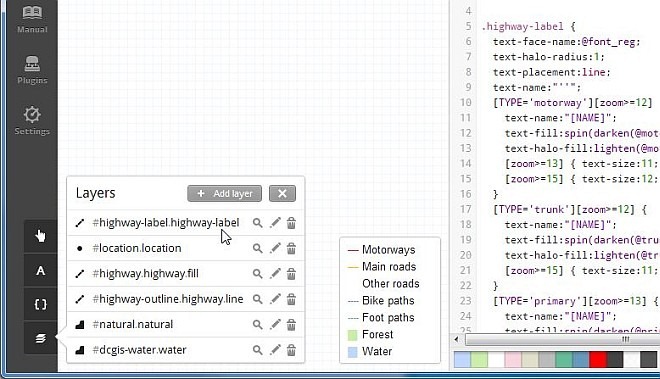Open the Settings gear in sidebar
This screenshot has width=660, height=379.
coord(32,121)
